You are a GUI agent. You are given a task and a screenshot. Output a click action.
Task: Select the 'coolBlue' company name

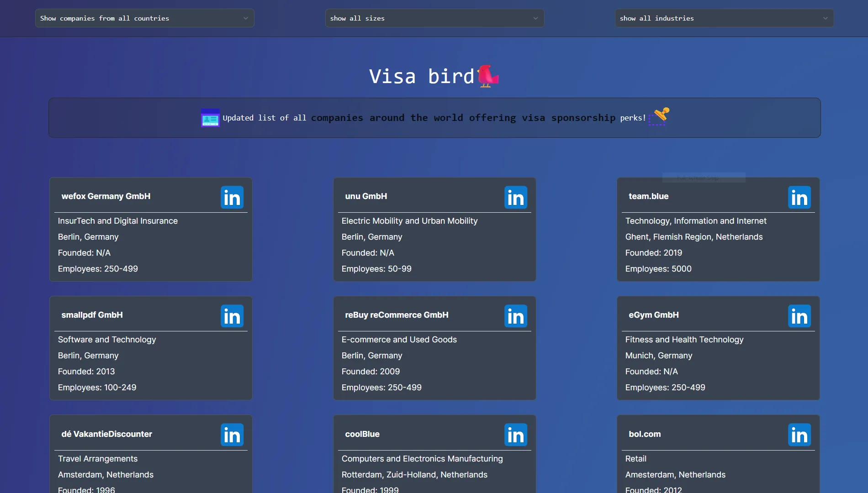coord(362,434)
